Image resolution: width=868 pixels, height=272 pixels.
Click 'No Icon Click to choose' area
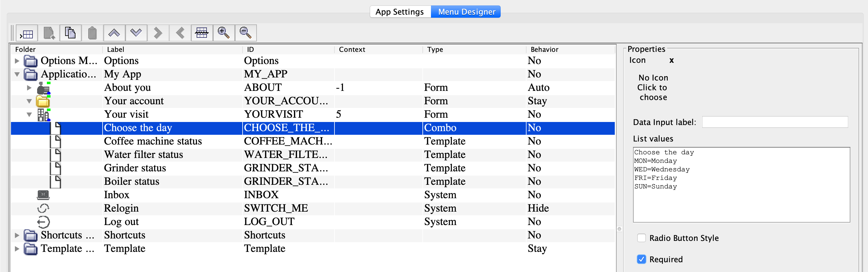(x=653, y=88)
